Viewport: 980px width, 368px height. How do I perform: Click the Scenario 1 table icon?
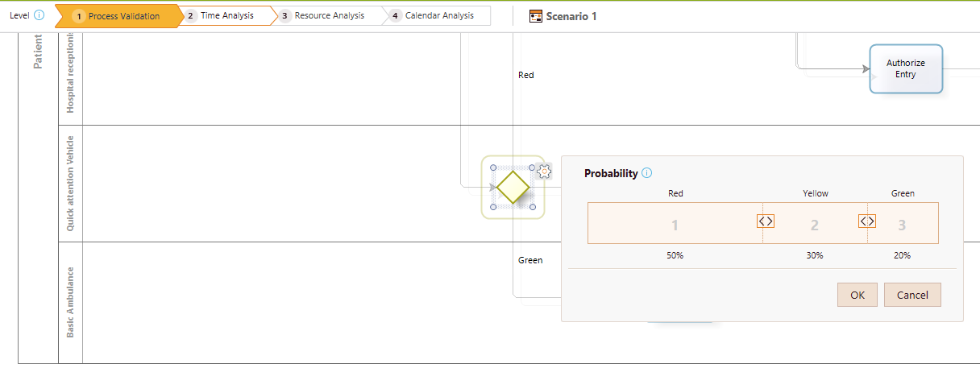coord(536,16)
